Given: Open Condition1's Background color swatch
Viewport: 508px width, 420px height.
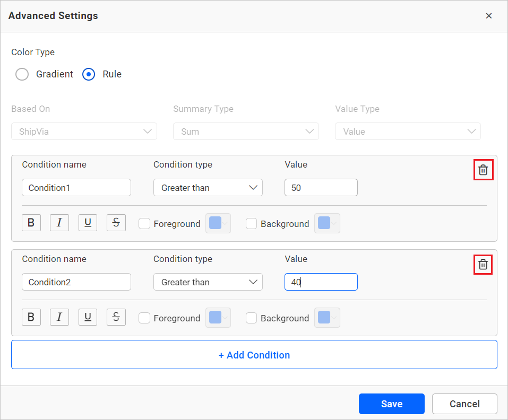Looking at the screenshot, I should click(327, 224).
